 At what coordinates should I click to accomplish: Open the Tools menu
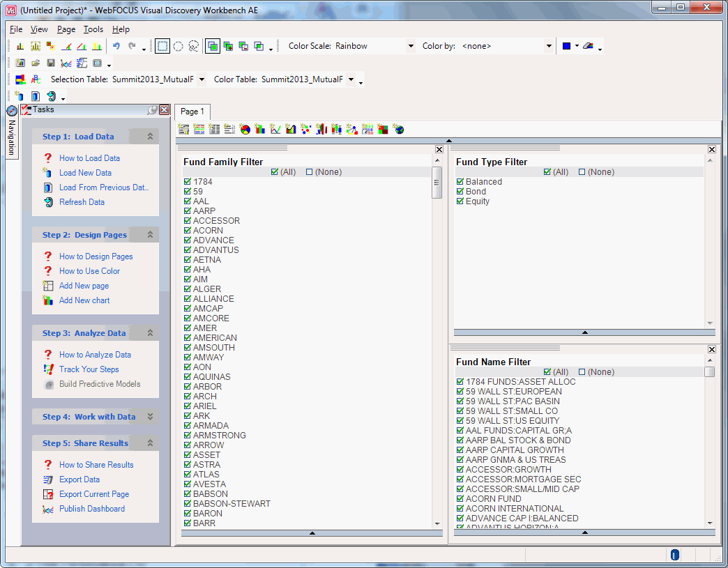[x=93, y=29]
